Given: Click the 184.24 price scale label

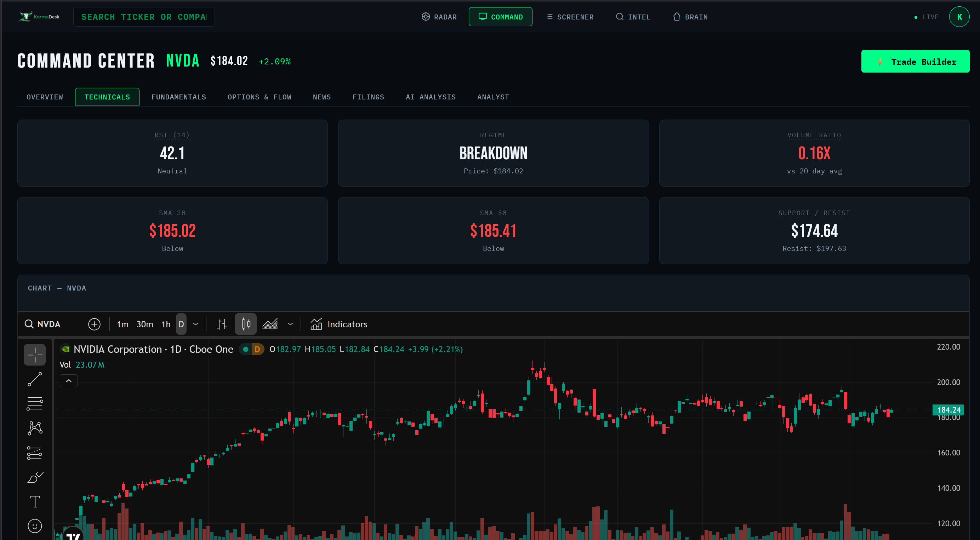Looking at the screenshot, I should pos(948,409).
